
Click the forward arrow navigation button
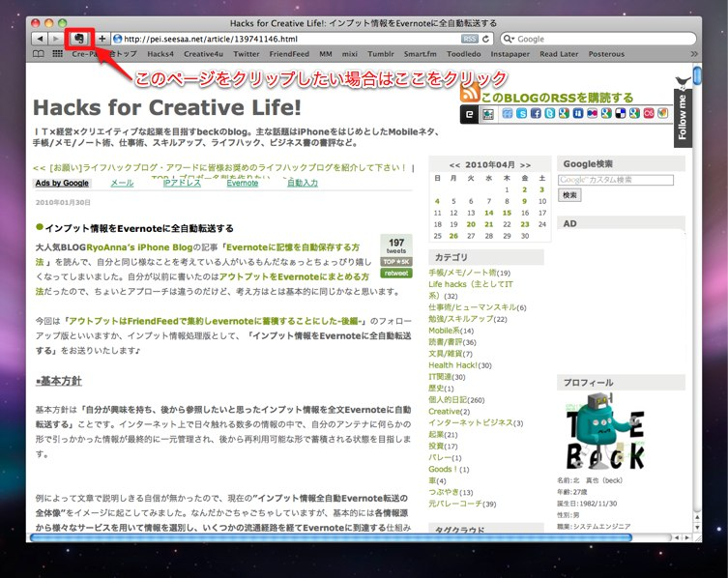click(x=56, y=39)
